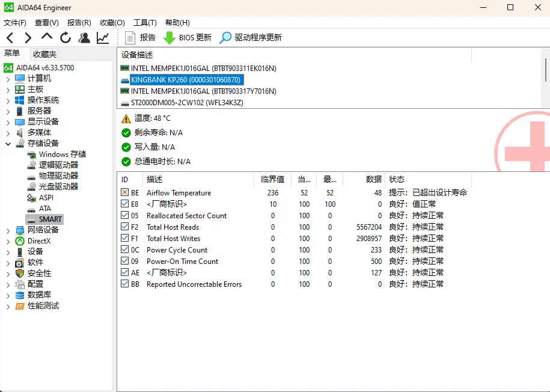The height and width of the screenshot is (392, 550).
Task: Collapse the 存储设备 tree node
Action: 8,144
